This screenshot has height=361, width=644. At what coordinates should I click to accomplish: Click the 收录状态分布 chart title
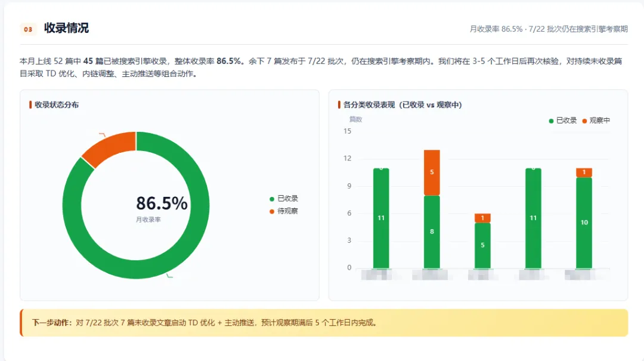[57, 105]
